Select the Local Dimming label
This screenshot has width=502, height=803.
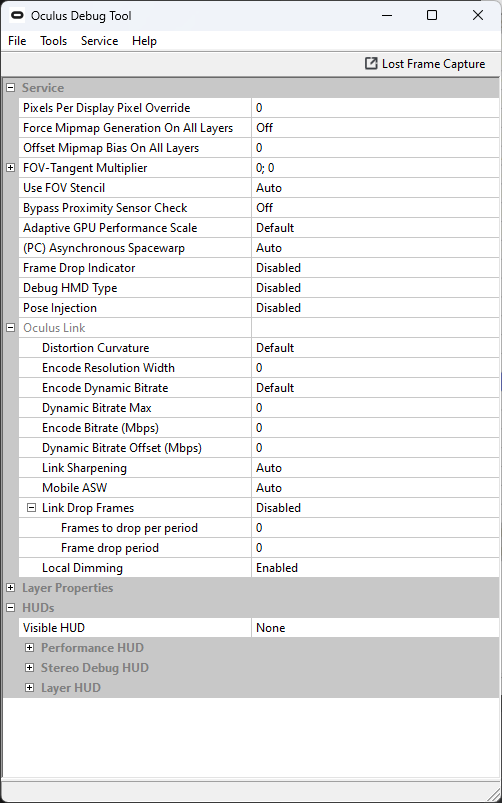(82, 567)
